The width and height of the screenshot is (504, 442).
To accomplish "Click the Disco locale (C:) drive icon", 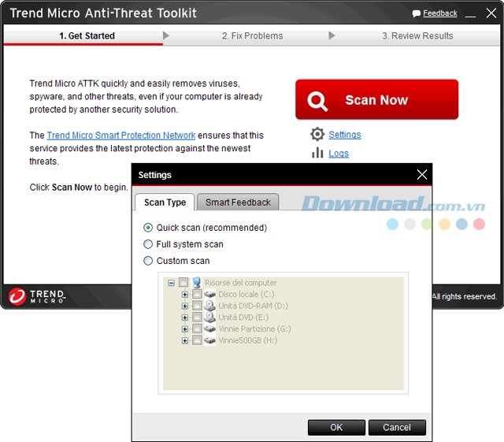I will [210, 294].
